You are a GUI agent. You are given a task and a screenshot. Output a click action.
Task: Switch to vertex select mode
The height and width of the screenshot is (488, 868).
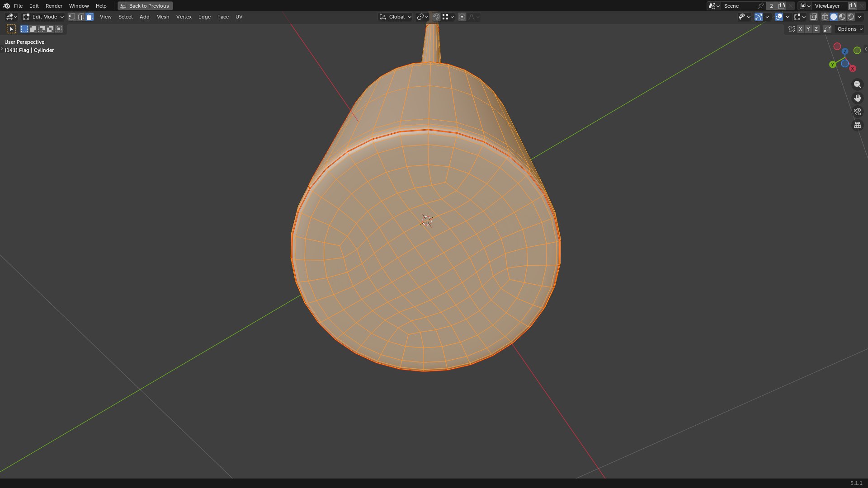click(72, 17)
